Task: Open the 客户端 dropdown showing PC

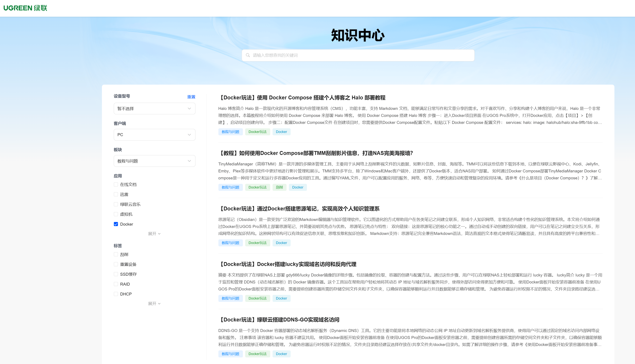Action: click(154, 135)
